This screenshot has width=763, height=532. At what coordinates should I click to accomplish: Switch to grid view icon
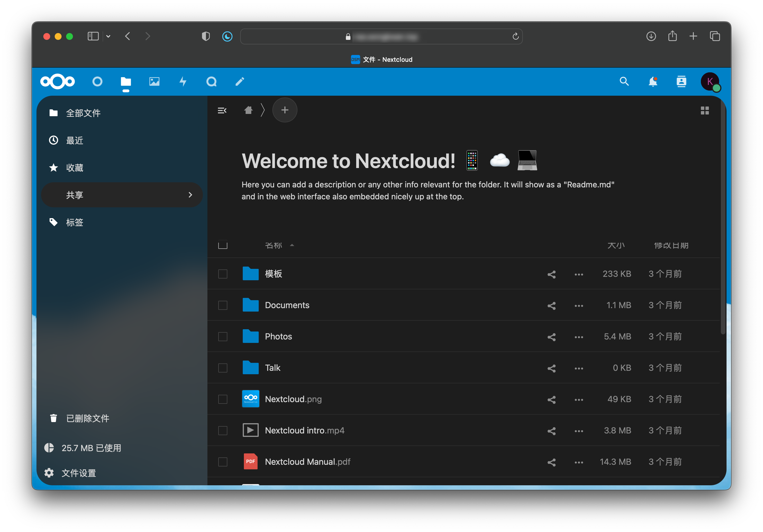click(705, 110)
